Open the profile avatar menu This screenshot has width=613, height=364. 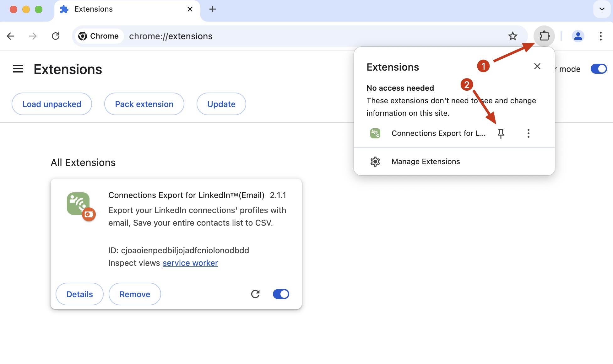click(578, 36)
